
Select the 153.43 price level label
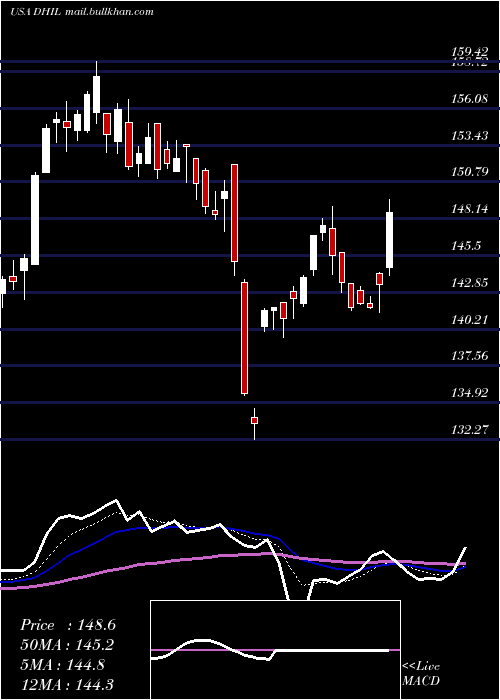(x=469, y=135)
